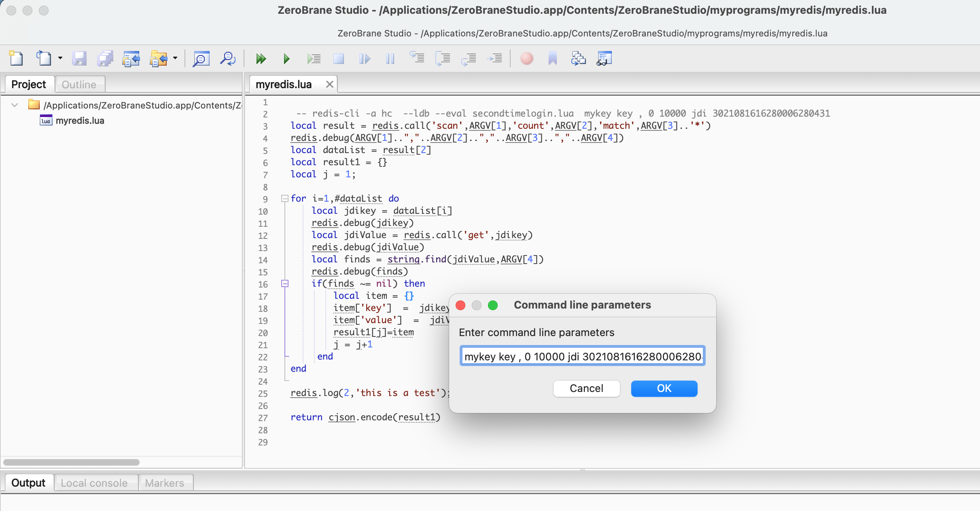Collapse the if(finds ~= nil) fold marker
The width and height of the screenshot is (980, 511).
(x=285, y=283)
